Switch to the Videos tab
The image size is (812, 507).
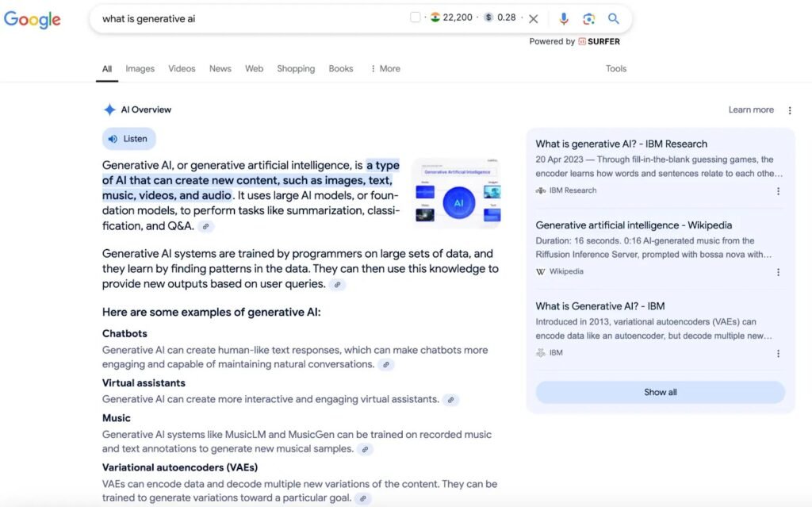tap(182, 68)
